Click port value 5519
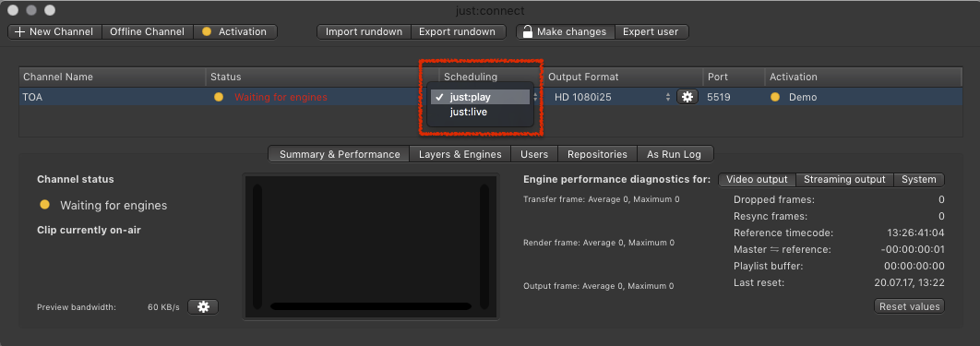The image size is (980, 346). (x=719, y=98)
